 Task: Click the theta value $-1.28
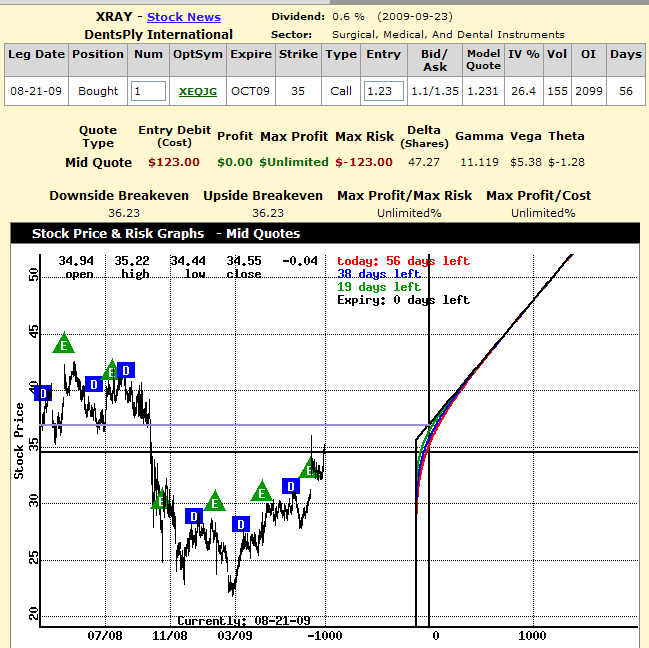(x=566, y=162)
